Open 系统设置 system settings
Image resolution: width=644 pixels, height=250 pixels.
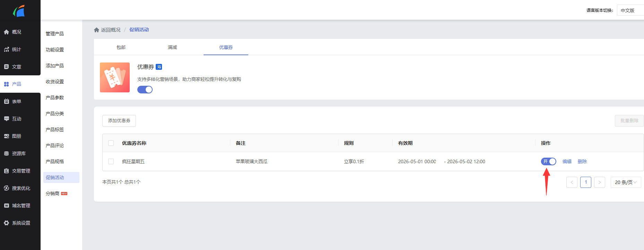point(21,223)
